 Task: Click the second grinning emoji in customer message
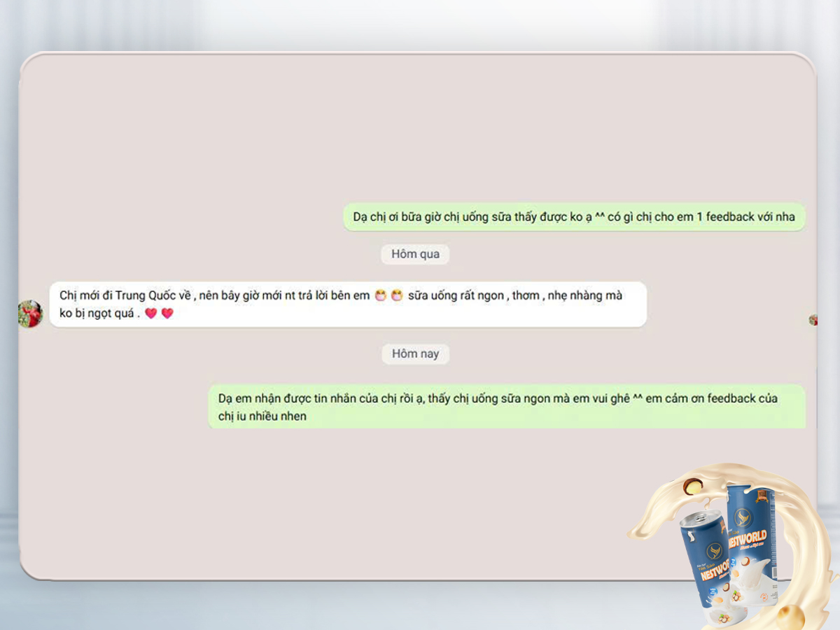tap(397, 296)
